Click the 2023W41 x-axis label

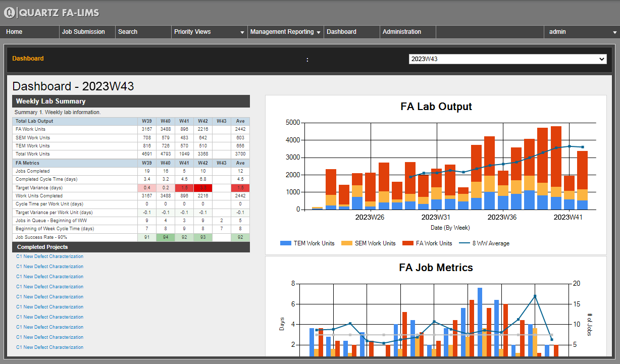click(x=568, y=218)
